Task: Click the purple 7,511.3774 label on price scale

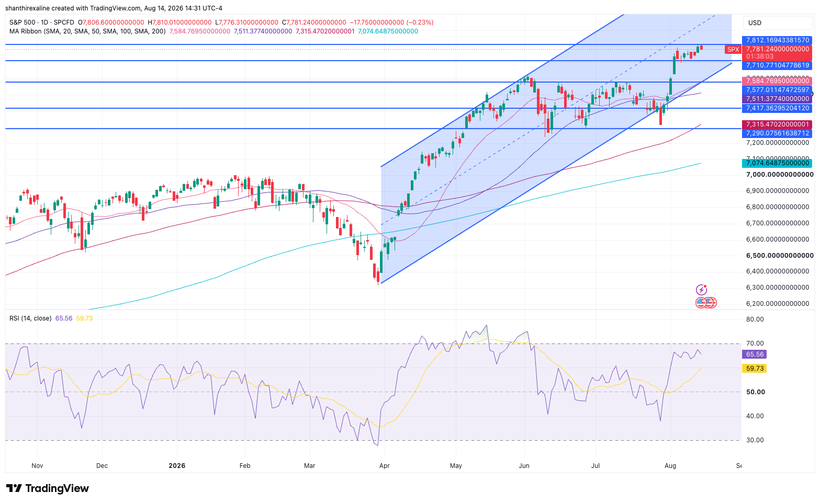Action: [777, 99]
